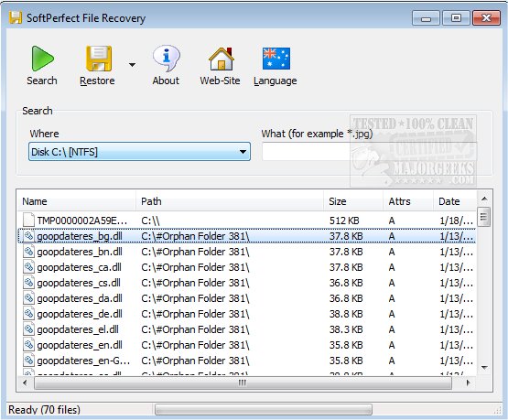Open the About info icon
Viewport: 508px width, 420px height.
[x=167, y=59]
